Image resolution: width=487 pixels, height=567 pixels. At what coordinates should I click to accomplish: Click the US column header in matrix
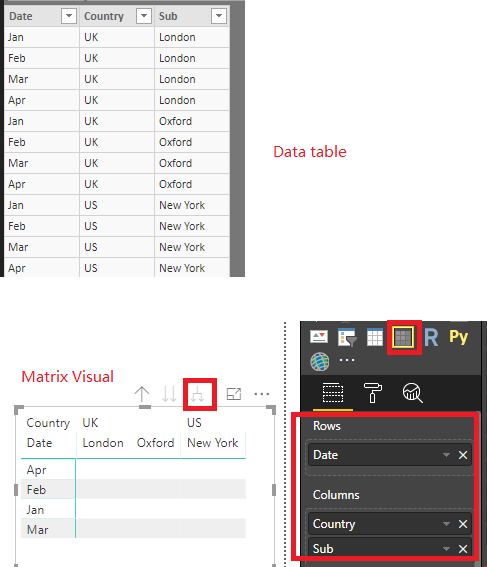point(194,423)
